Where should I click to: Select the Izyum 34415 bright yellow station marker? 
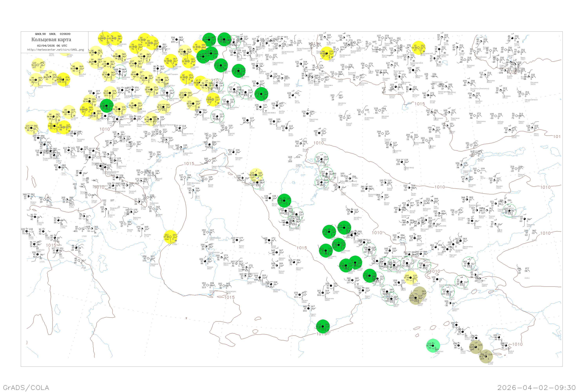click(x=63, y=80)
